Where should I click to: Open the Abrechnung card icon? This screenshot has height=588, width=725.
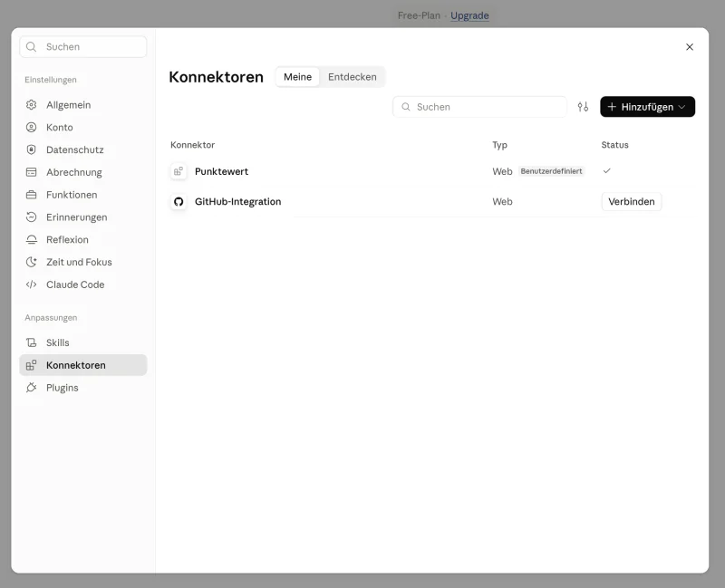tap(31, 172)
